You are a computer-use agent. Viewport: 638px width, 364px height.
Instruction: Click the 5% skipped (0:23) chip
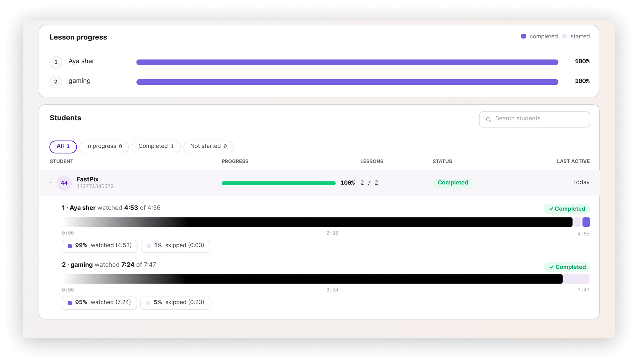click(175, 303)
